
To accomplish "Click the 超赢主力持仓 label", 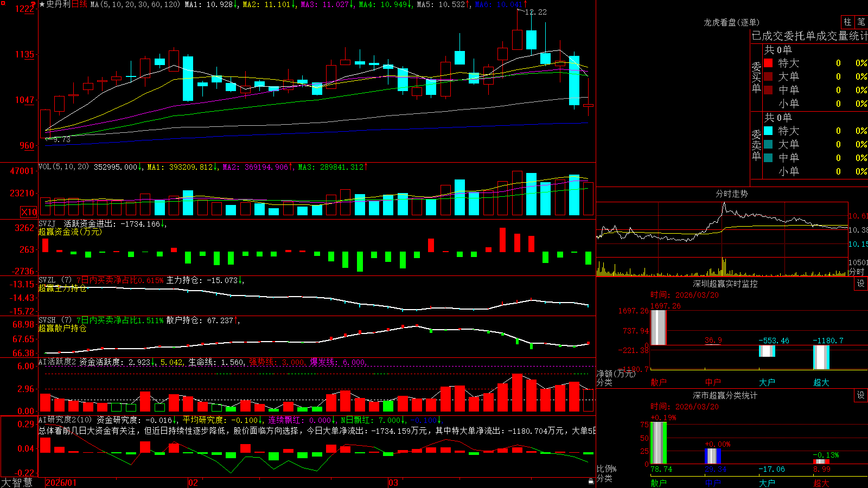I will (x=62, y=288).
